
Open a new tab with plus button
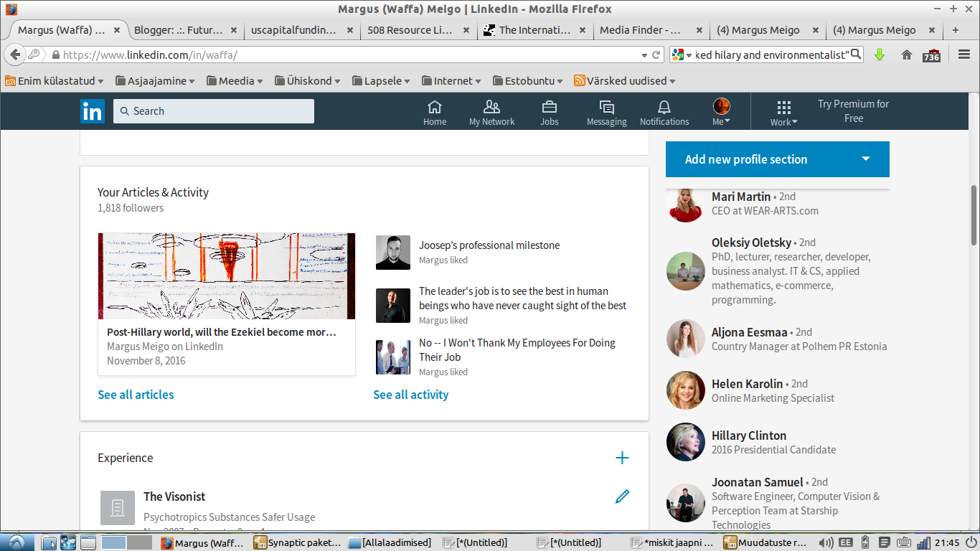[955, 30]
